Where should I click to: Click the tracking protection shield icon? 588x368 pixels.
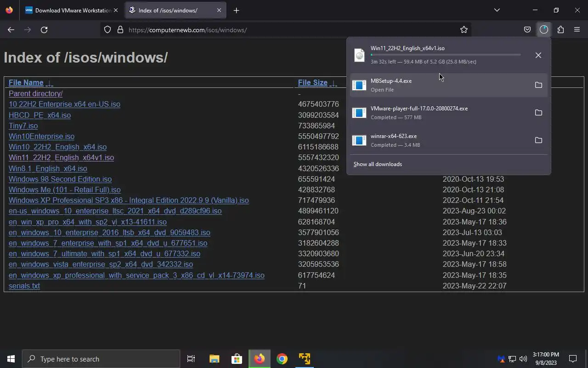pyautogui.click(x=107, y=30)
